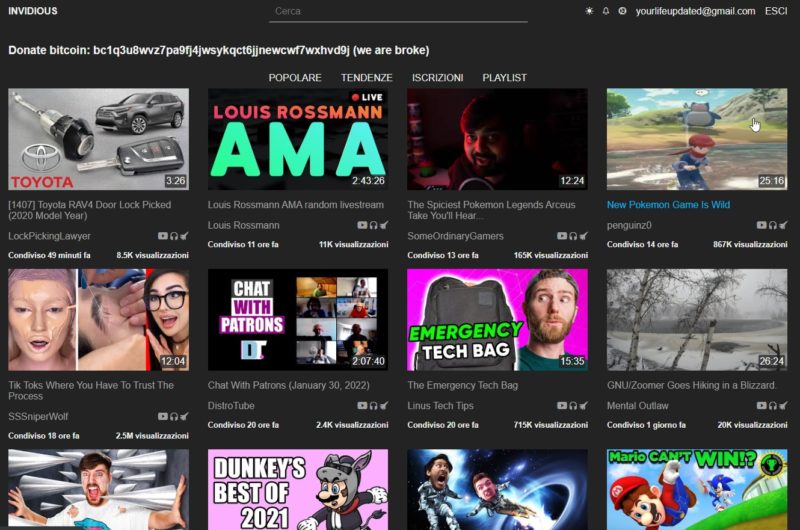Image resolution: width=800 pixels, height=530 pixels.
Task: Switch to the Popolare tab
Action: click(x=295, y=78)
